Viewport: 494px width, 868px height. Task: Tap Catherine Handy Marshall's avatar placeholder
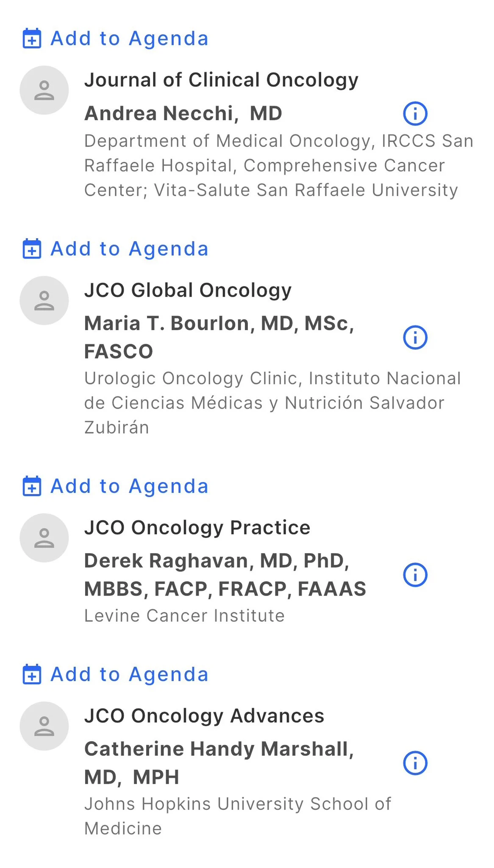[44, 726]
